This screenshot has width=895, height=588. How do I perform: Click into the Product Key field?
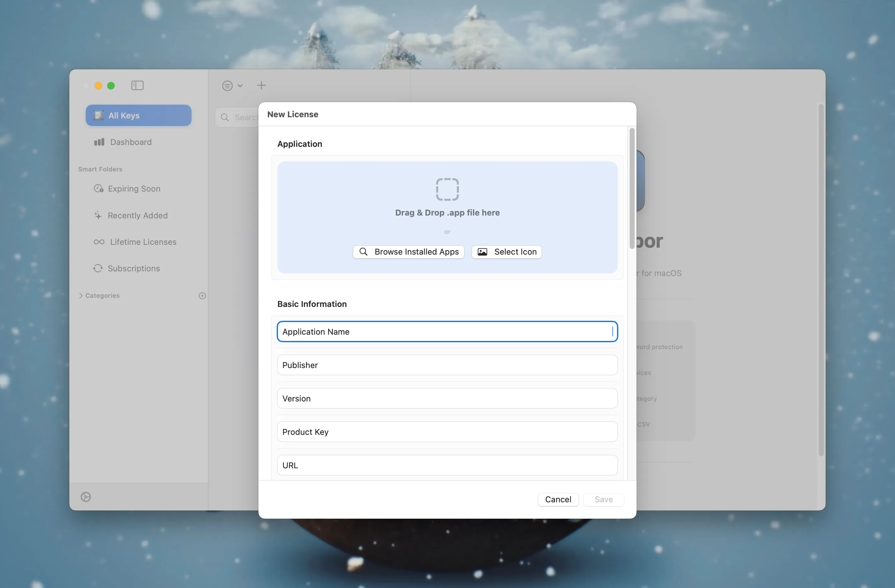pyautogui.click(x=447, y=432)
